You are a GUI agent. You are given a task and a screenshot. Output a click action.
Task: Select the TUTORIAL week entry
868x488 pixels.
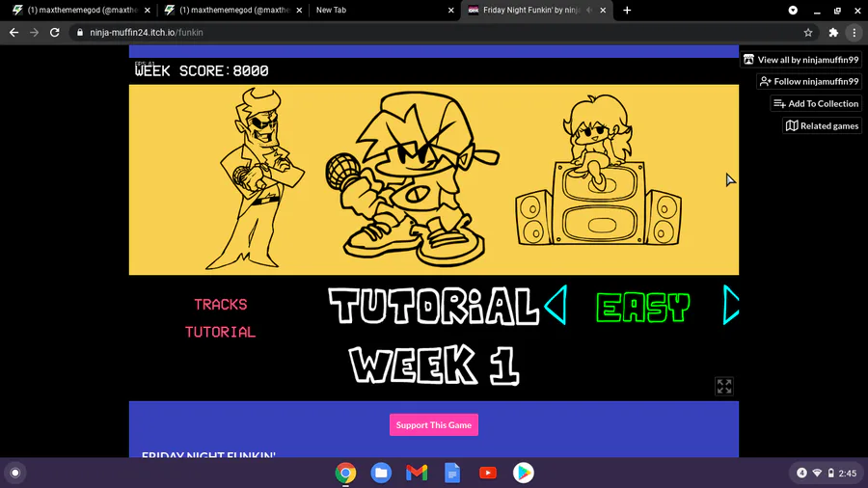433,306
